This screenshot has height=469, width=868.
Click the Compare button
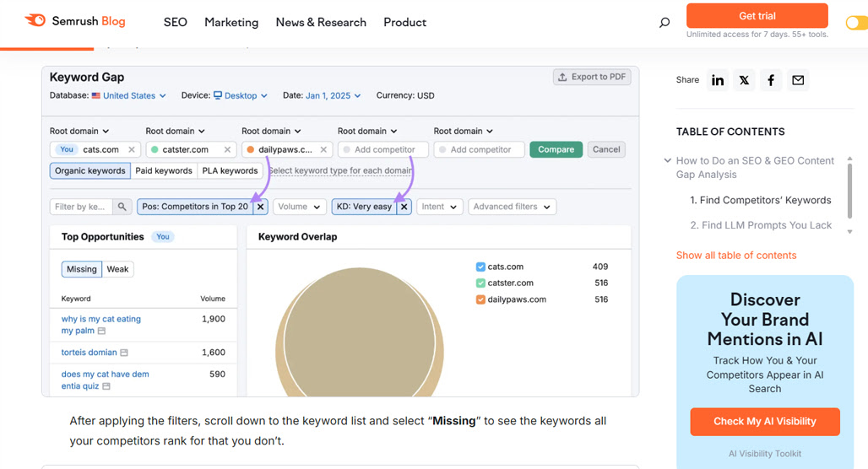(x=556, y=149)
